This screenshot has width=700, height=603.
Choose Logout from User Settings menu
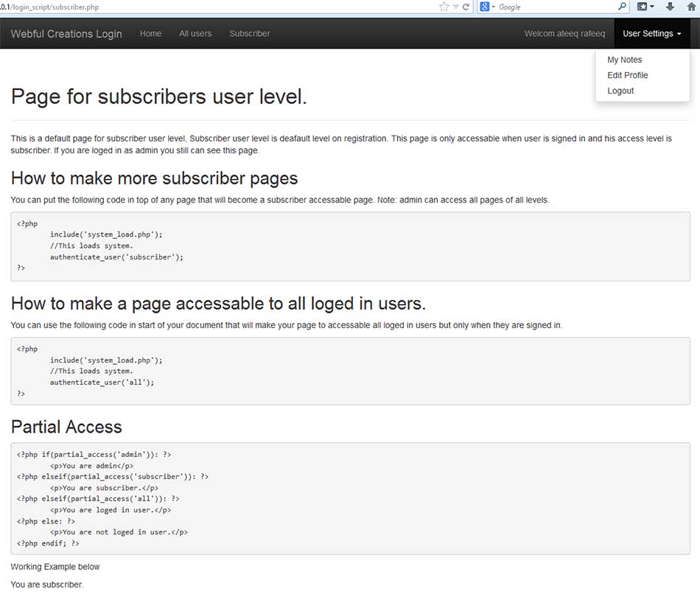[x=620, y=91]
